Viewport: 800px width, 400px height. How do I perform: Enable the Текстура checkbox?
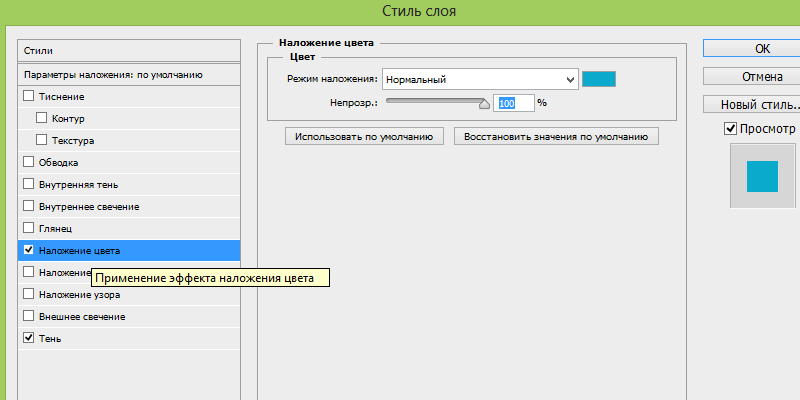click(x=42, y=140)
